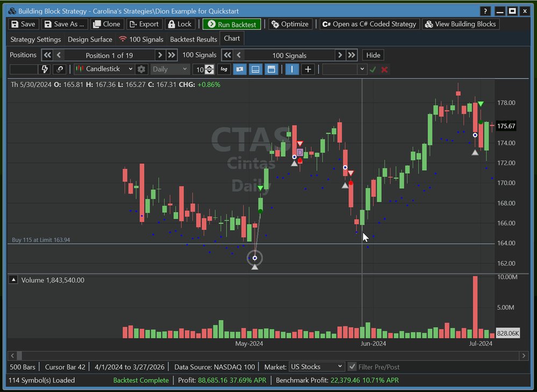537x392 pixels.
Task: Hide the navigation bar with Hide button
Action: 373,55
